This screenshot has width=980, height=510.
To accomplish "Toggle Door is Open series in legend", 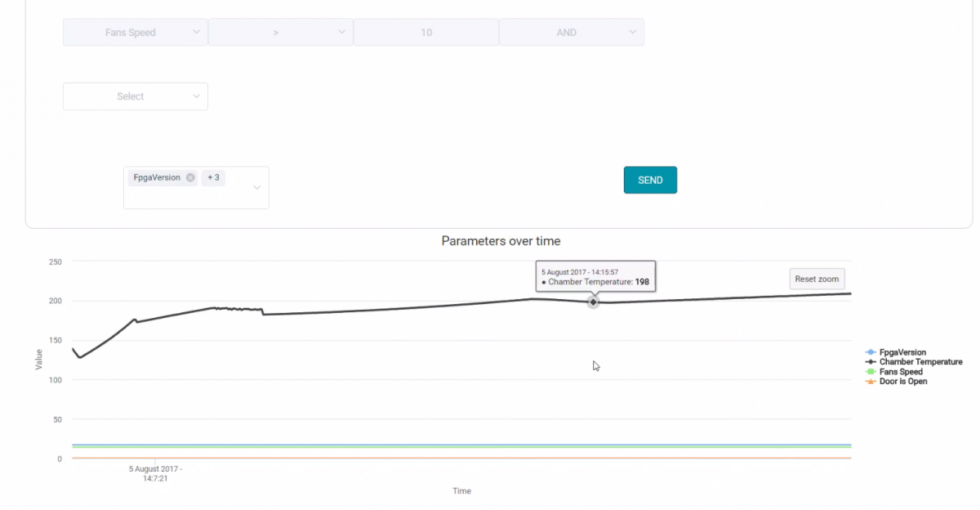I will [x=902, y=382].
